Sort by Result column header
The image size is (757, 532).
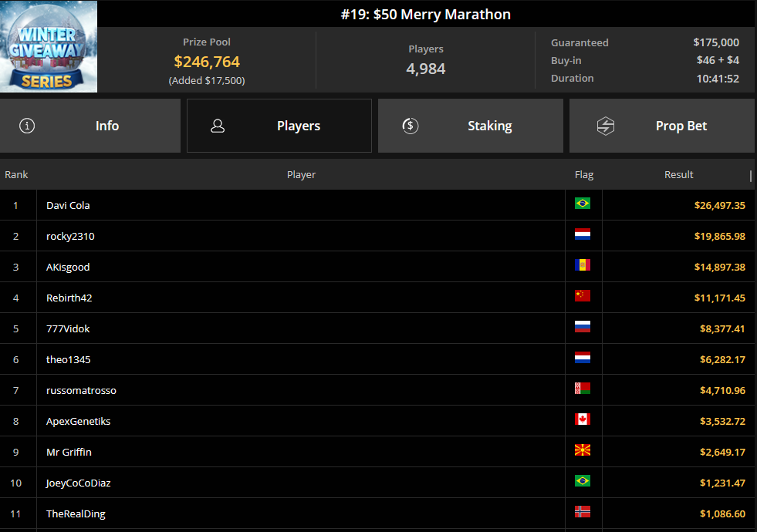678,174
